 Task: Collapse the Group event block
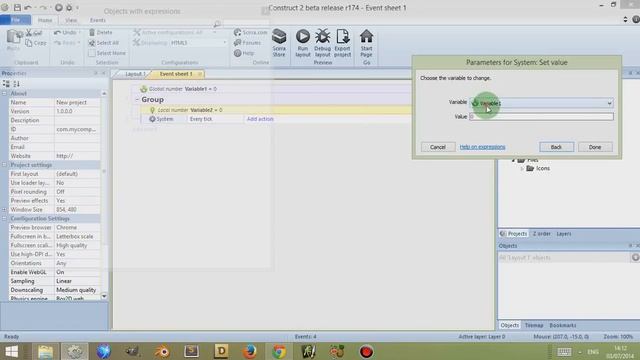coord(137,100)
